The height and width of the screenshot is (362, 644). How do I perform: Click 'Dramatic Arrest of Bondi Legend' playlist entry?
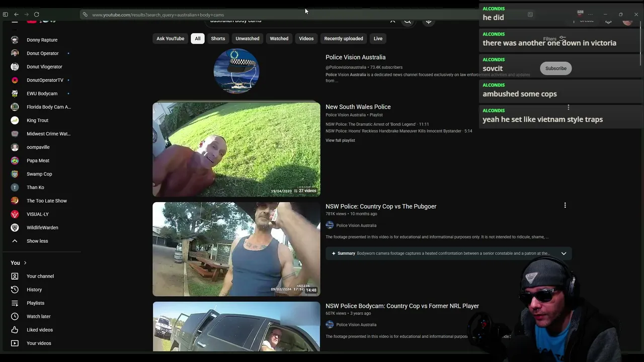(377, 124)
